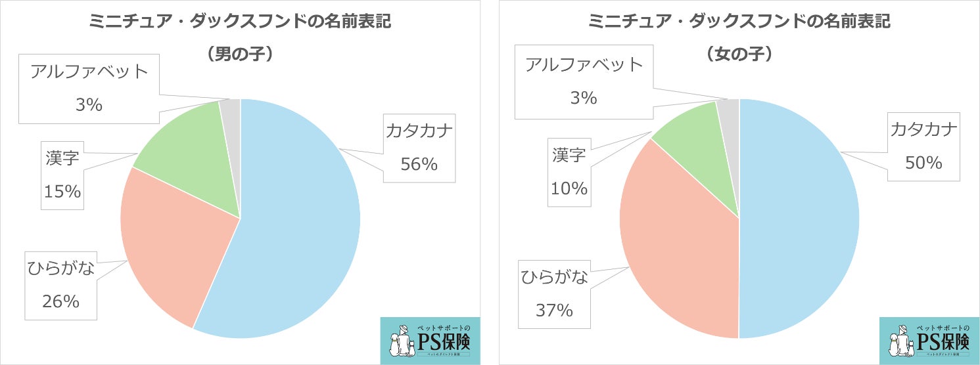Click the 漢字 15% data label
The image size is (980, 365).
coord(63,174)
